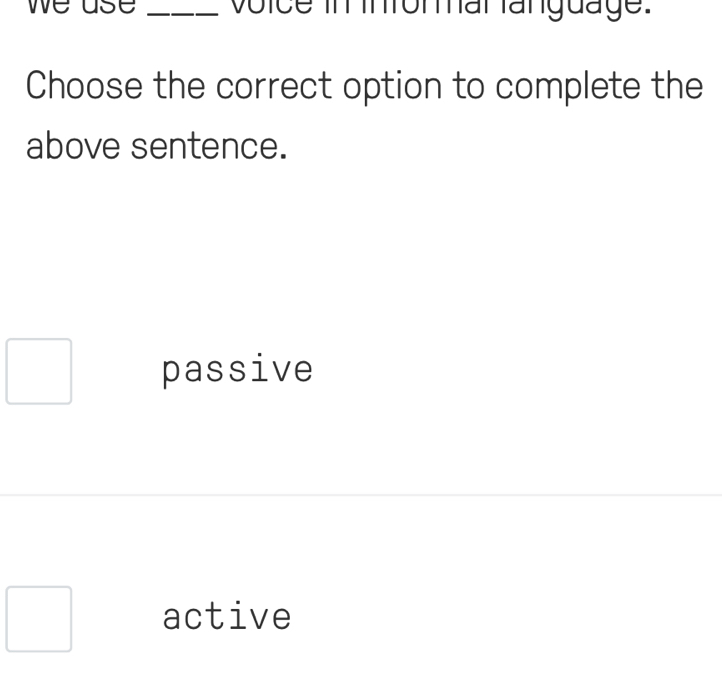The height and width of the screenshot is (690, 722).
Task: Check the box next to passive
Action: click(x=39, y=371)
